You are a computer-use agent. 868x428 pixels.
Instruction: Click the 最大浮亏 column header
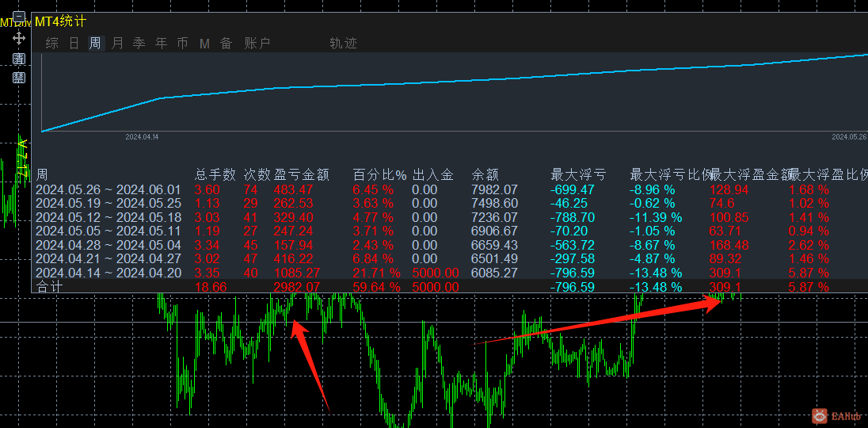click(578, 175)
